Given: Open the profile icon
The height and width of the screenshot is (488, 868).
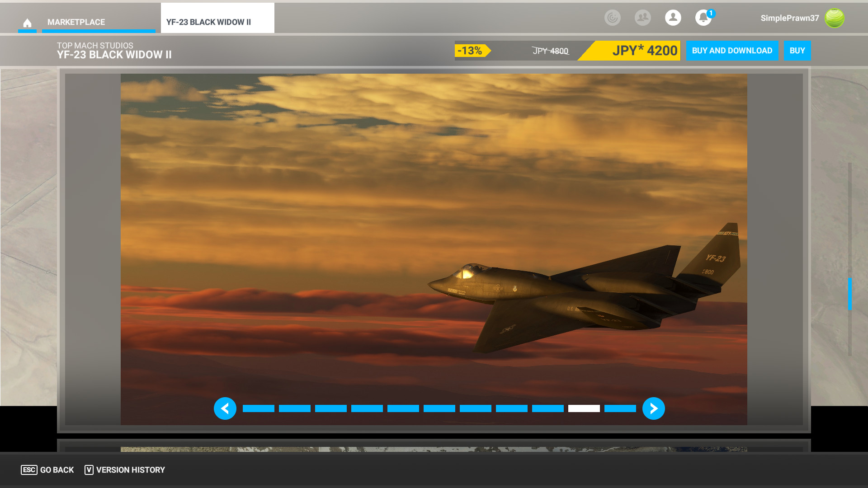Looking at the screenshot, I should 673,18.
